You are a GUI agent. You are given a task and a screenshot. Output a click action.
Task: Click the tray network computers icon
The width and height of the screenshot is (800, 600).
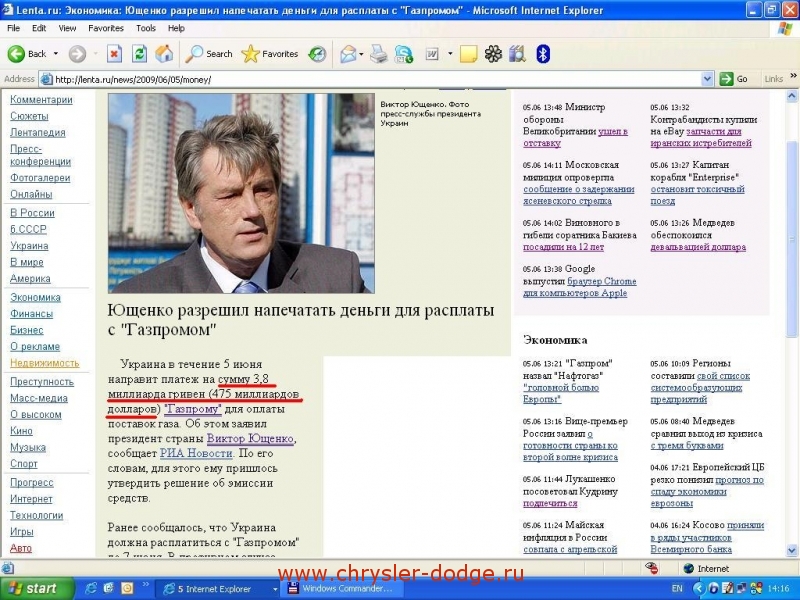(x=740, y=589)
